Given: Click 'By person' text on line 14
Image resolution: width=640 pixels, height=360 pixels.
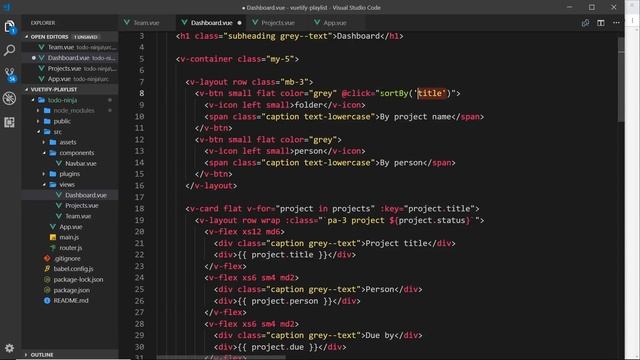Looking at the screenshot, I should [401, 163].
